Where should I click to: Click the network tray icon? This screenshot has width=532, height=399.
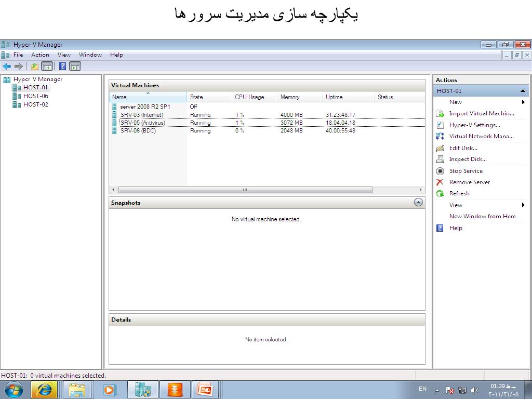[x=462, y=390]
